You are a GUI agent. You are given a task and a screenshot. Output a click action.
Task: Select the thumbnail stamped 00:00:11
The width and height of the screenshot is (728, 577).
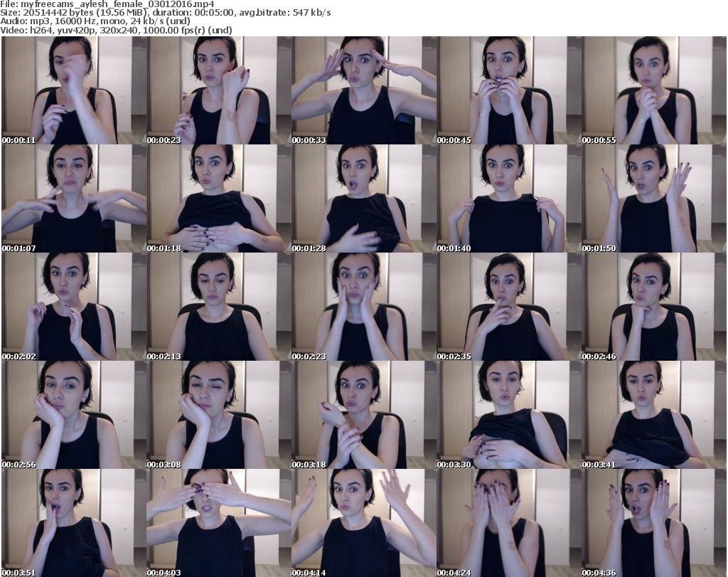click(74, 90)
